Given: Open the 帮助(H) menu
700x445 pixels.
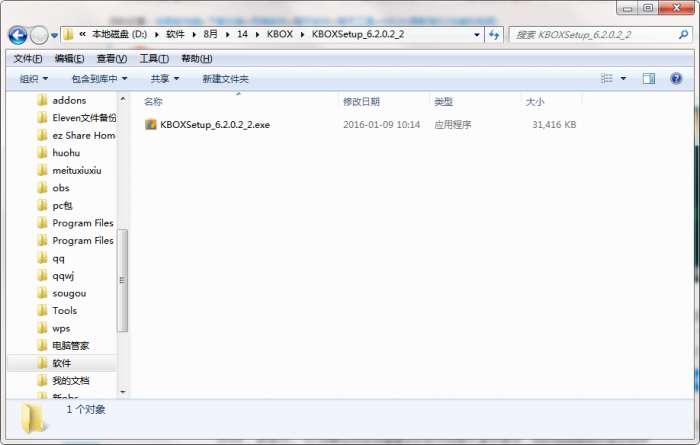Looking at the screenshot, I should click(196, 58).
